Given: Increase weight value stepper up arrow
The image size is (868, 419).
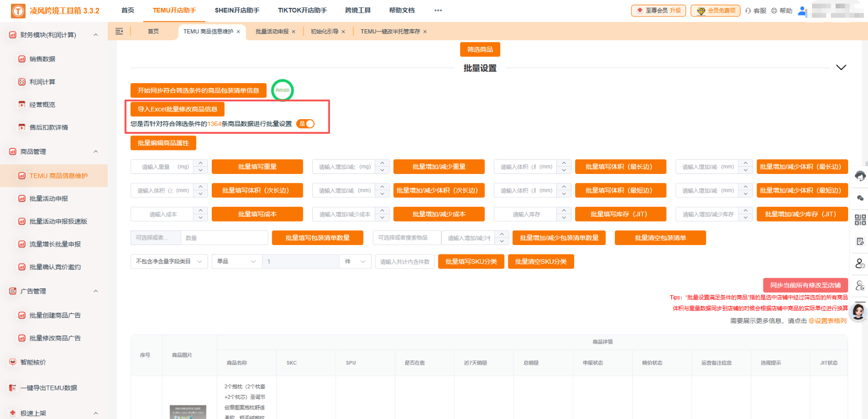Looking at the screenshot, I should click(201, 163).
